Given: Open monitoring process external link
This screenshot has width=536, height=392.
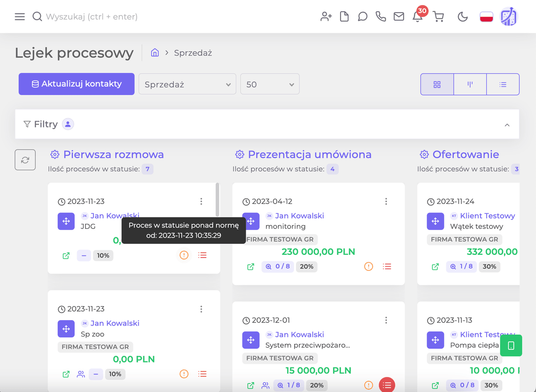Looking at the screenshot, I should pyautogui.click(x=250, y=267).
